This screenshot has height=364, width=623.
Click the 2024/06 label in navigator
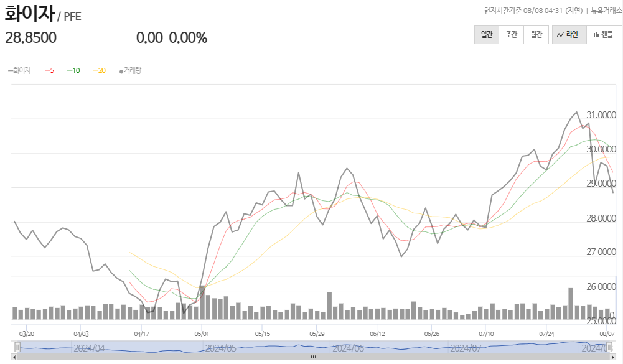tap(348, 348)
